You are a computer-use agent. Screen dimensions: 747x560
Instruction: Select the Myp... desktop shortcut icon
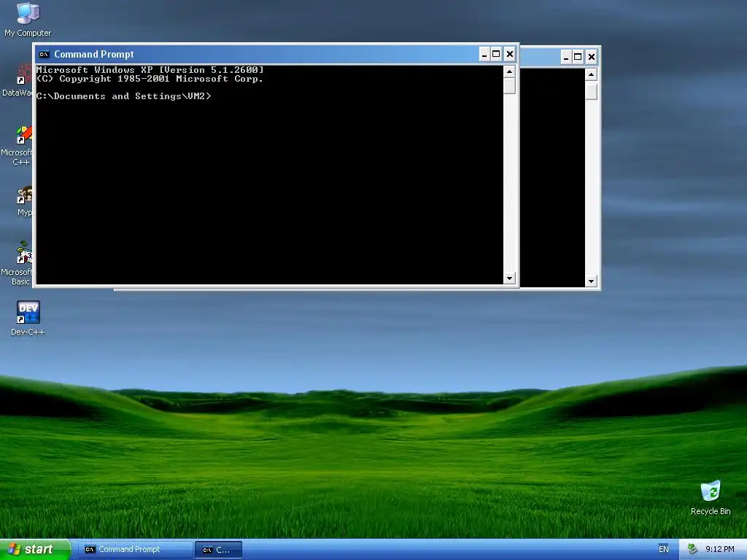24,195
